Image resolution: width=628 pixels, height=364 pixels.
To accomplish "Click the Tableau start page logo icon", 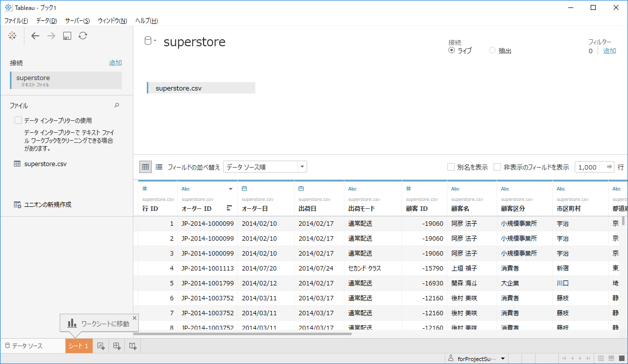I will [x=12, y=36].
